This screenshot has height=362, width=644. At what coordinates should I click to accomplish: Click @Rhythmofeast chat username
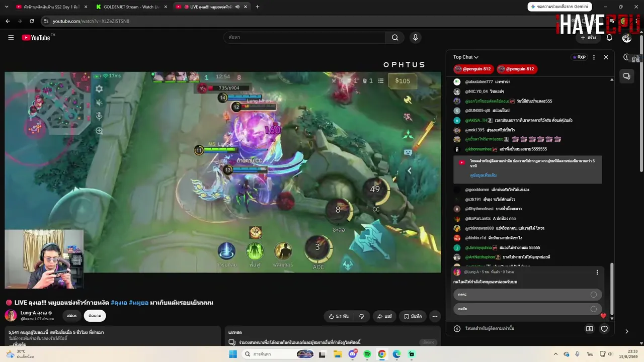click(x=479, y=209)
